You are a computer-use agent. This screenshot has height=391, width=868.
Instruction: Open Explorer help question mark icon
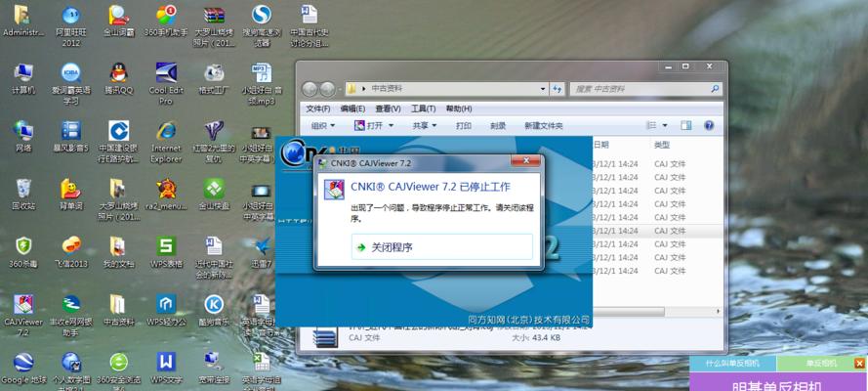click(x=709, y=126)
